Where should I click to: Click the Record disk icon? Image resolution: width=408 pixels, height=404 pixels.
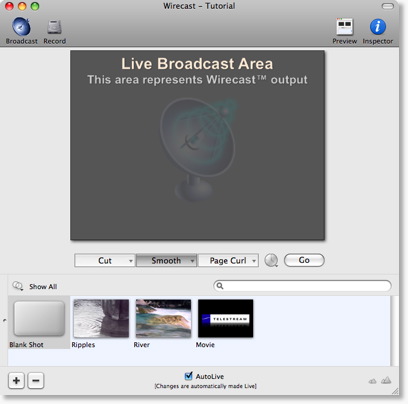(54, 27)
